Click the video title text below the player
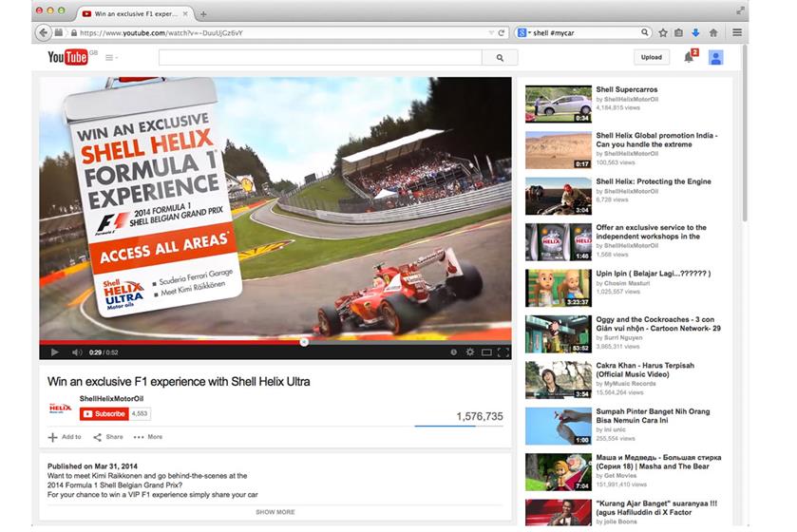Viewport: 797px width, 532px height. click(x=179, y=381)
